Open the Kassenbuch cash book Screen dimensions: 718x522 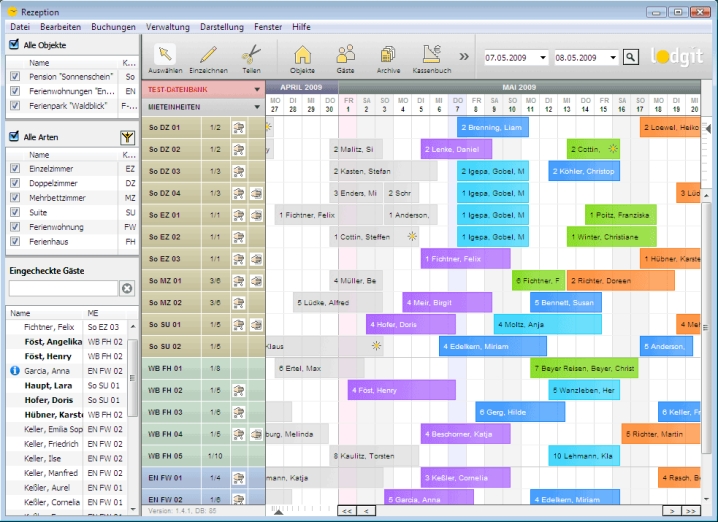click(432, 58)
